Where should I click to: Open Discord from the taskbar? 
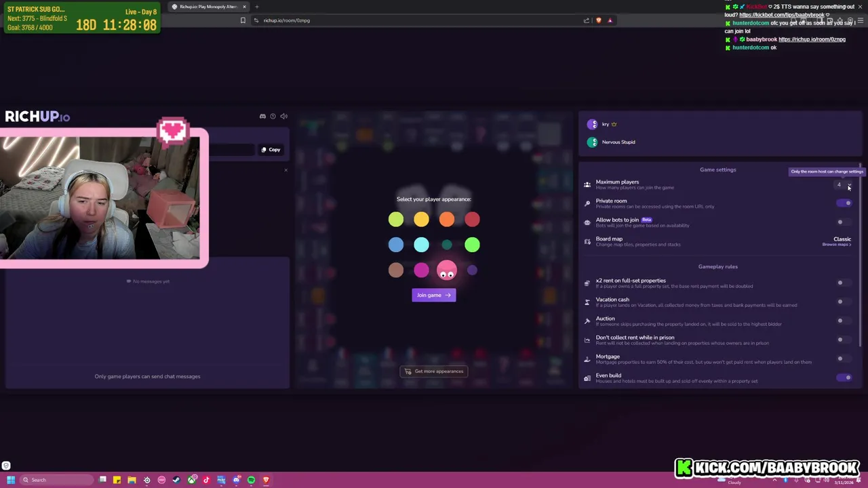(236, 480)
